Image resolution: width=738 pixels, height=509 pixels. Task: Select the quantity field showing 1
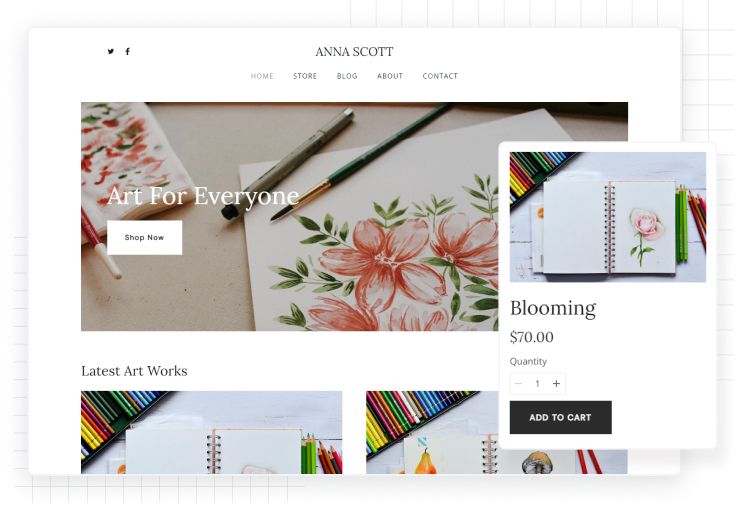[537, 383]
